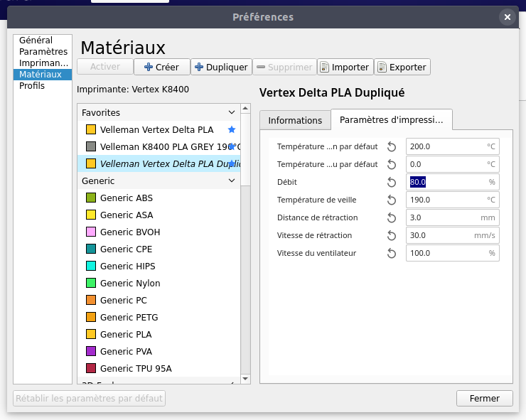Reset the Vitesse de rétraction value
The height and width of the screenshot is (420, 526).
[x=392, y=235]
